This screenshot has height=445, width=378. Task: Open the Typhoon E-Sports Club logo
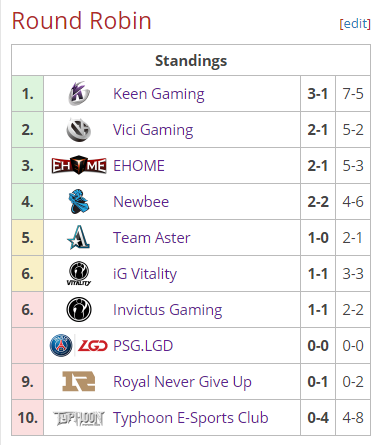(x=79, y=418)
